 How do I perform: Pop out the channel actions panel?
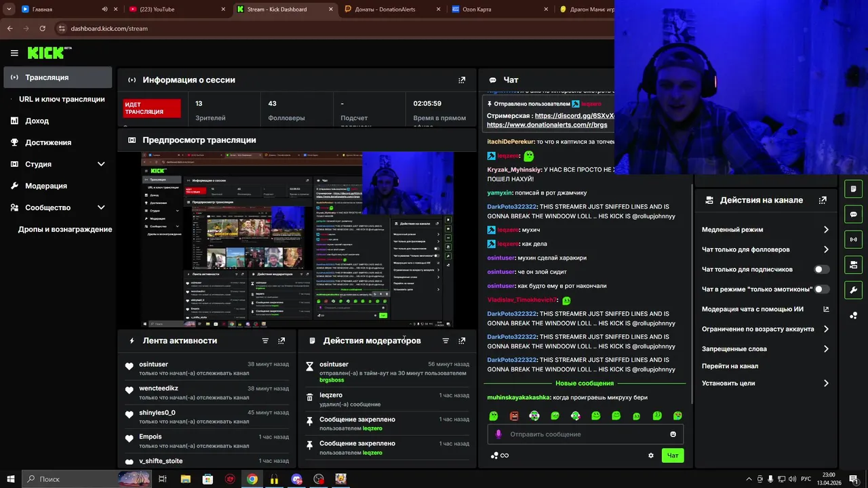pyautogui.click(x=823, y=201)
